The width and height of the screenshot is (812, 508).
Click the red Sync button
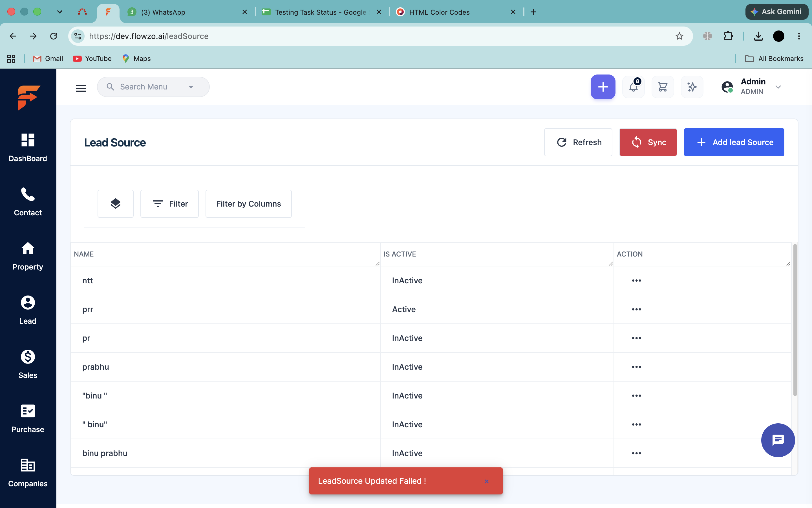tap(648, 142)
